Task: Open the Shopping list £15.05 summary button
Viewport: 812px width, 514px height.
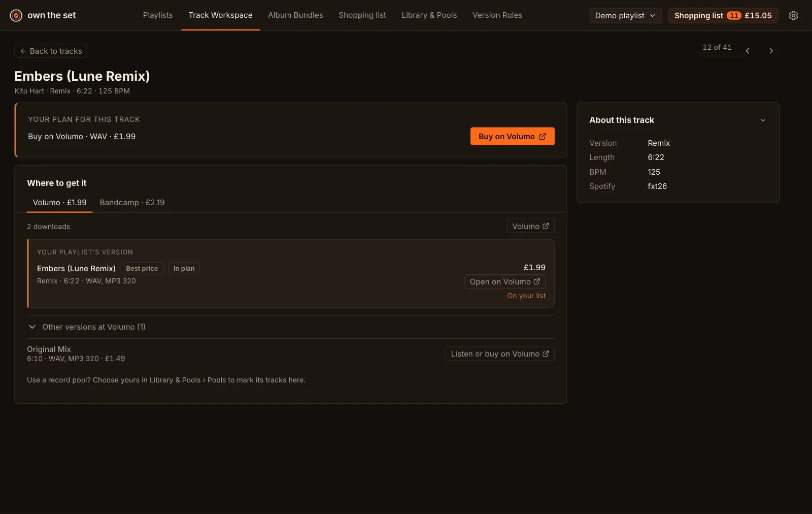Action: [x=723, y=16]
